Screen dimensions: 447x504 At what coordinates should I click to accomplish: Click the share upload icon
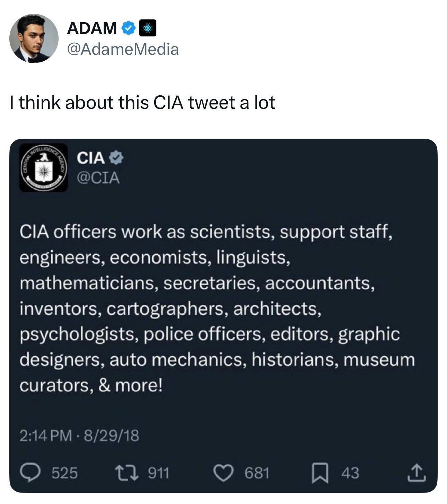click(416, 473)
